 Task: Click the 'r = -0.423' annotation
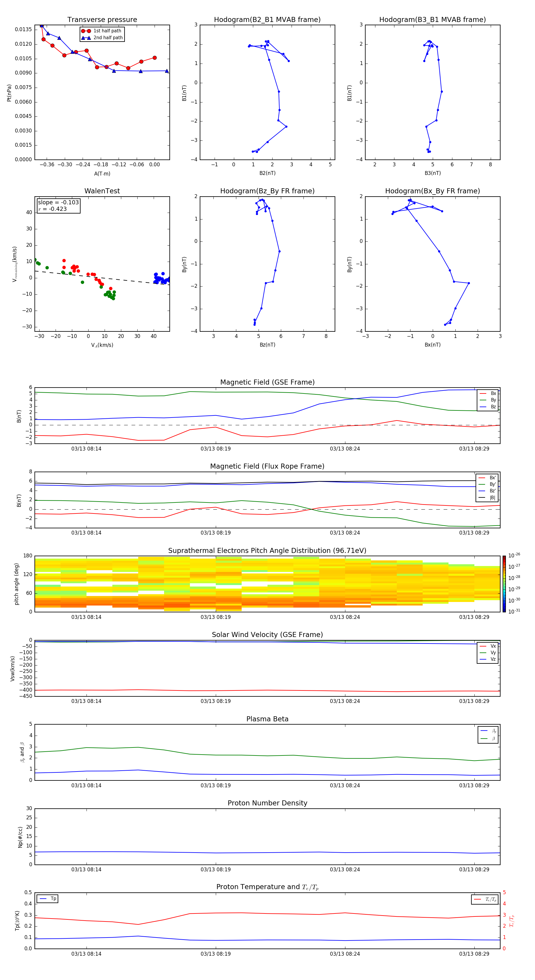coord(53,209)
